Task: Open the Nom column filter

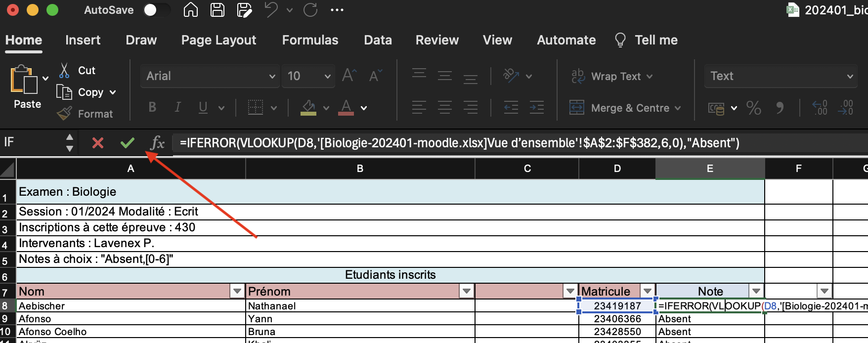Action: tap(237, 291)
